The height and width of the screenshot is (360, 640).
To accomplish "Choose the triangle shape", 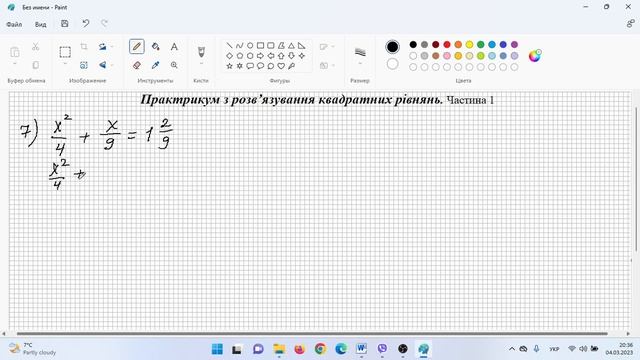I will [291, 45].
